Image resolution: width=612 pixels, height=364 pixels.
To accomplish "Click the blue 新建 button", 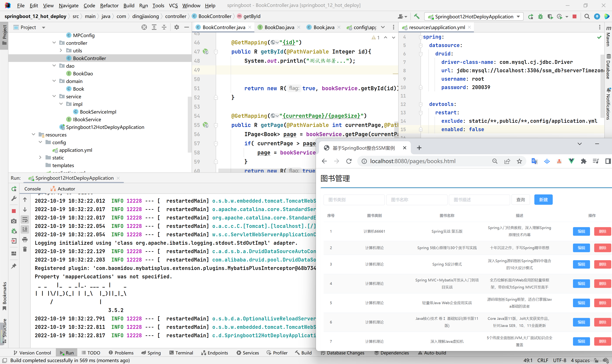I will [x=543, y=200].
